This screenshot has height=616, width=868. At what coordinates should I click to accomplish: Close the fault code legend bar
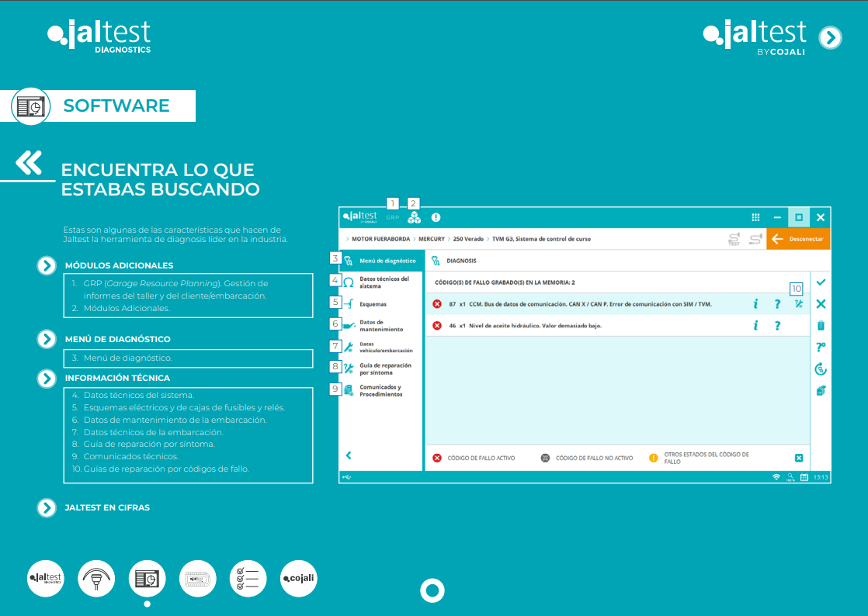(799, 458)
